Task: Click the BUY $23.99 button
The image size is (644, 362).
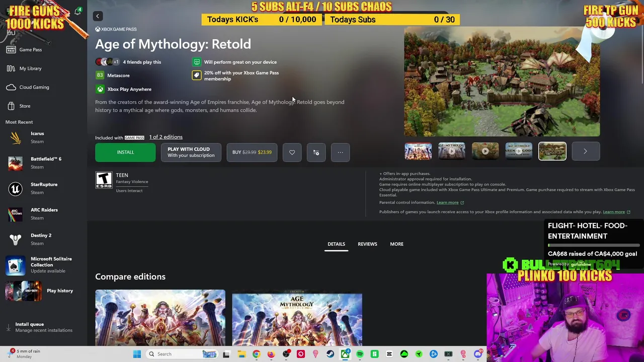Action: click(x=252, y=152)
